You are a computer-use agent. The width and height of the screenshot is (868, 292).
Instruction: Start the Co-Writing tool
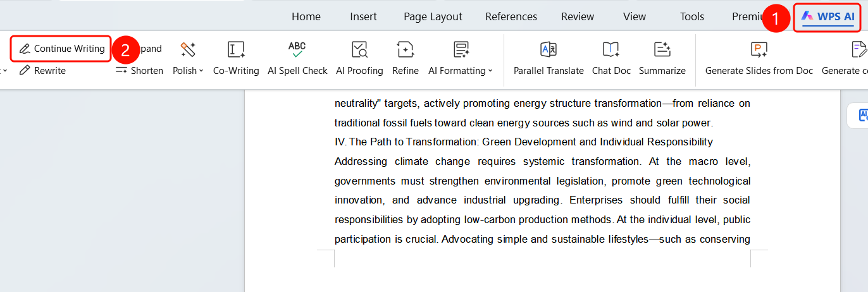(236, 58)
